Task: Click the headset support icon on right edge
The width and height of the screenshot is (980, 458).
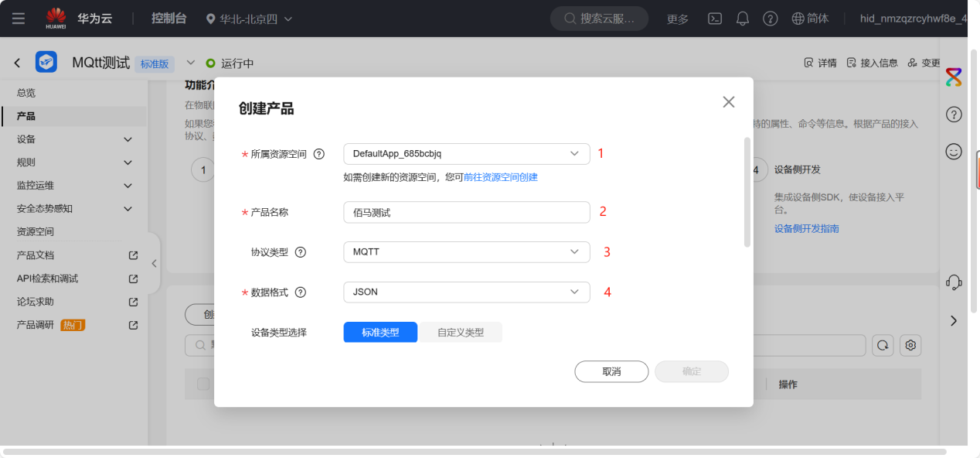Action: coord(953,282)
